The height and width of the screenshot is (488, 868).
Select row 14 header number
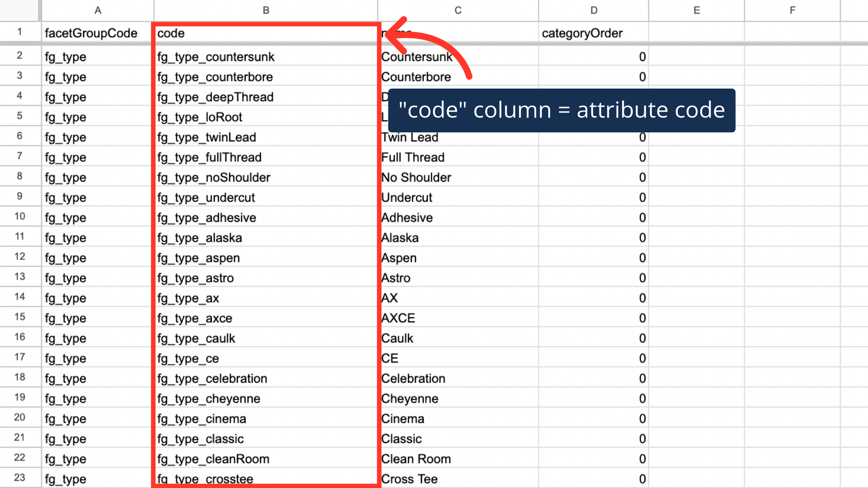coord(19,297)
